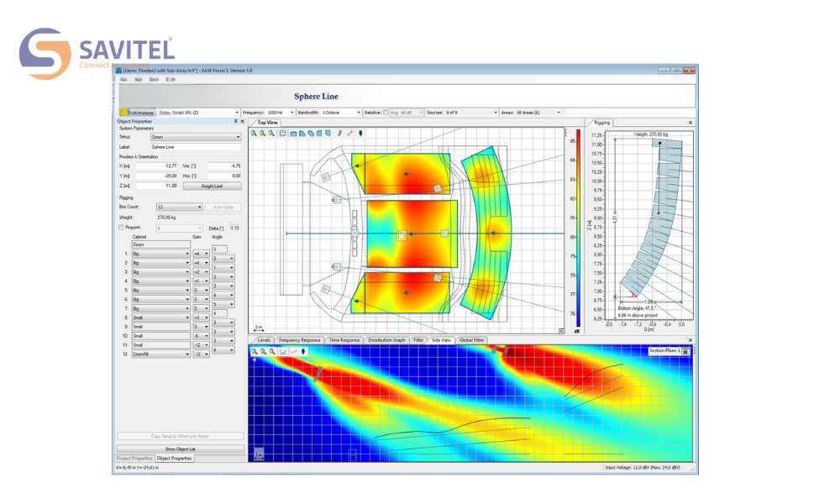Click the second zoom magnifier in Side View toolbar
The width and height of the screenshot is (840, 504).
coord(263,352)
